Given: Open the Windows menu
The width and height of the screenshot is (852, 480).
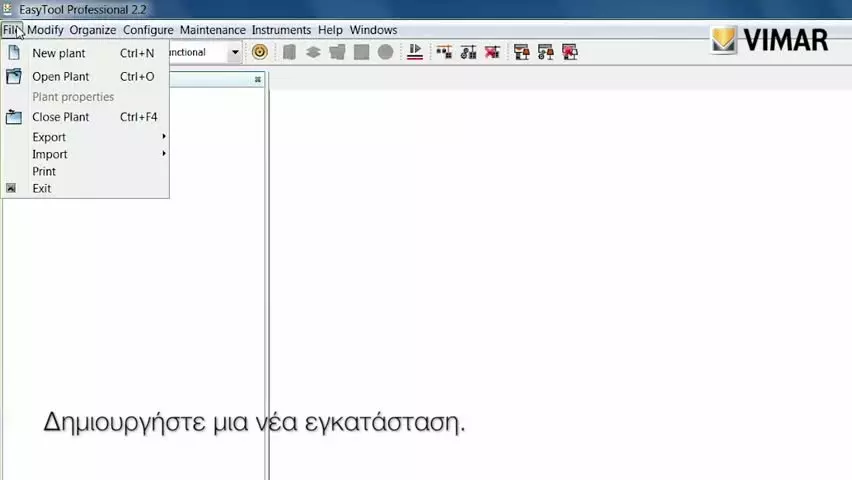Looking at the screenshot, I should (x=373, y=30).
